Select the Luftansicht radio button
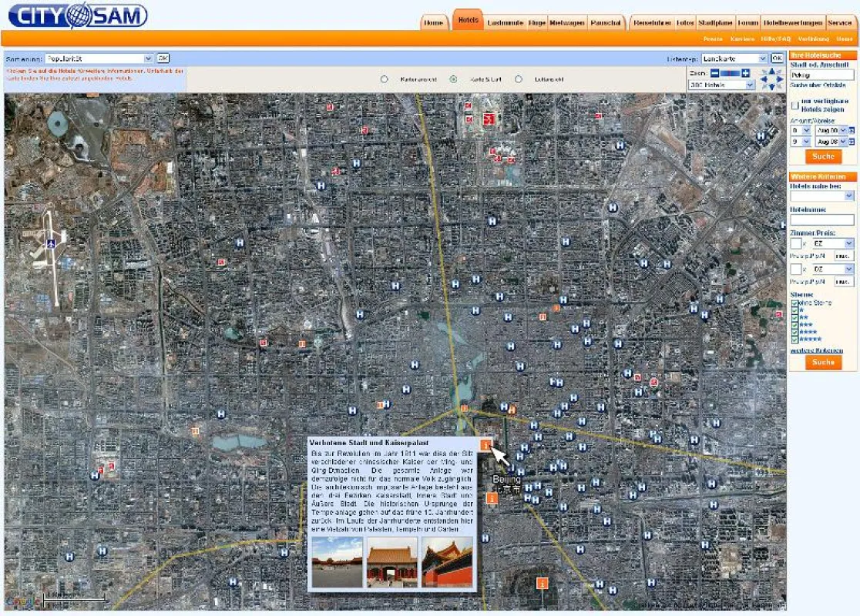Viewport: 860px width, 616px height. pos(519,79)
